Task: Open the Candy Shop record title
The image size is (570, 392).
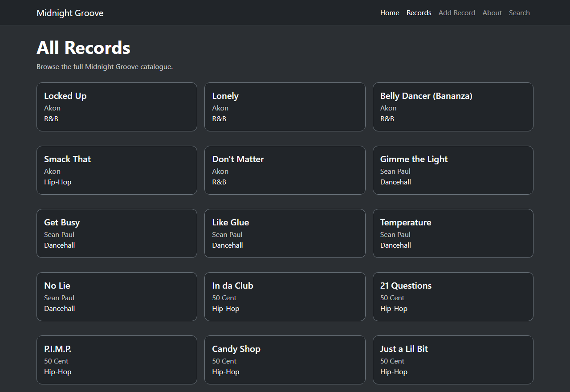Action: (x=236, y=349)
